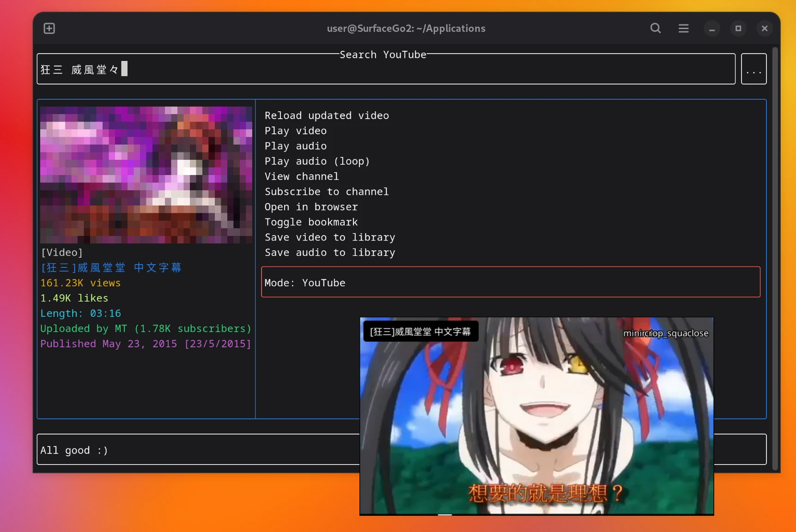Screen dimensions: 796x532
Task: Click the search magnifier icon
Action: [x=655, y=28]
